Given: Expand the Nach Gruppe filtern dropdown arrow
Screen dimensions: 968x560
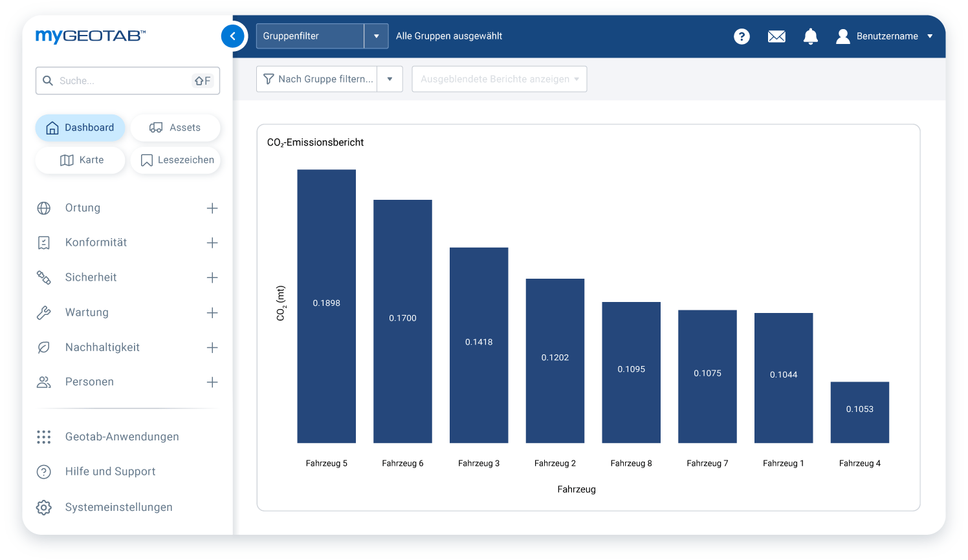Looking at the screenshot, I should [x=389, y=79].
